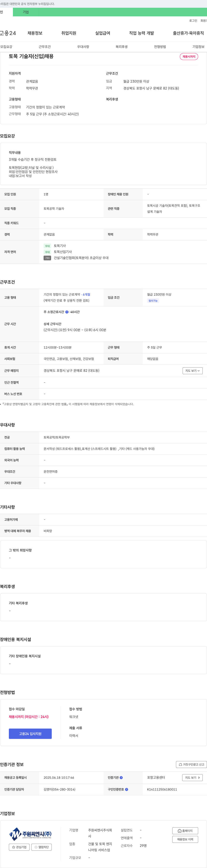
Task: Apply with 고용24 입사지원 button
Action: (x=30, y=734)
